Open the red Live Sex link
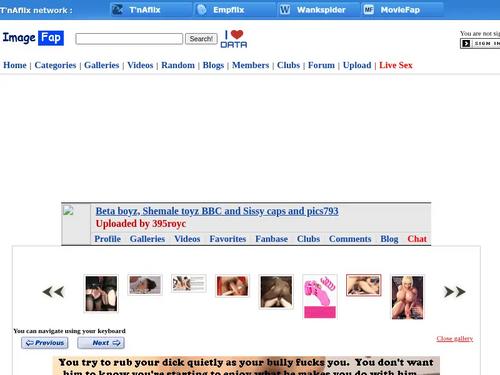Viewport: 500px width, 375px height. [396, 65]
